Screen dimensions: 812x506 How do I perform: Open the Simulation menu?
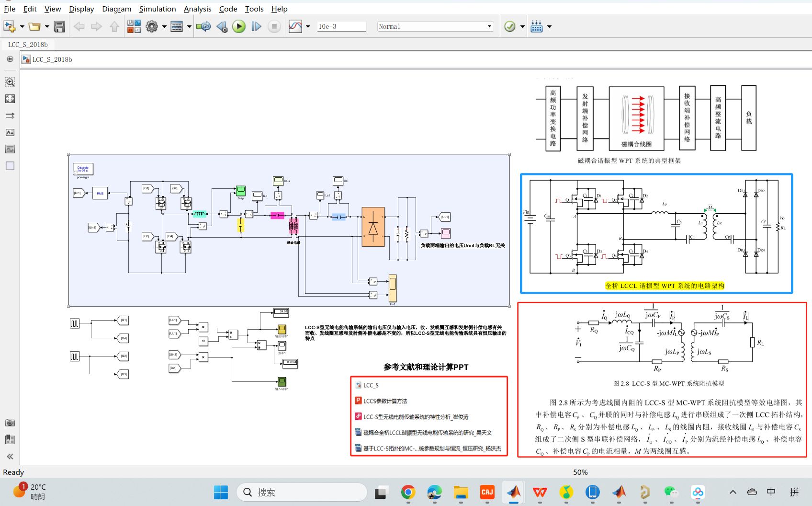[x=158, y=9]
